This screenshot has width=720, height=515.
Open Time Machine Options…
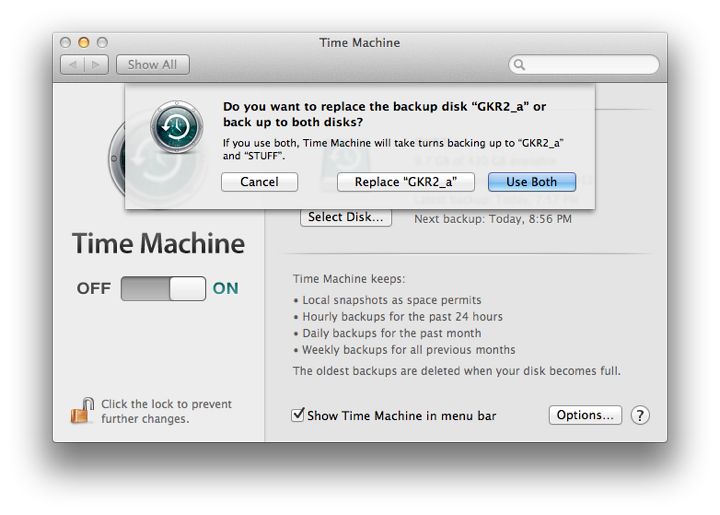tap(585, 415)
